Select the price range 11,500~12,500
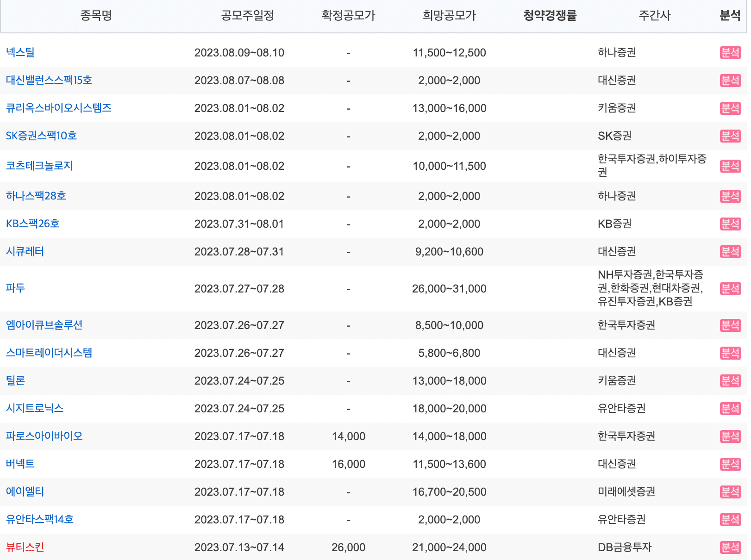 coord(450,53)
